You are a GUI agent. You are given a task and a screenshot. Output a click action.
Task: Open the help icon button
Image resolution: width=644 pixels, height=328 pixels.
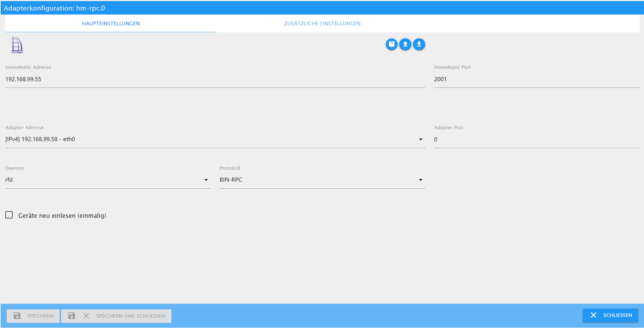click(x=392, y=44)
